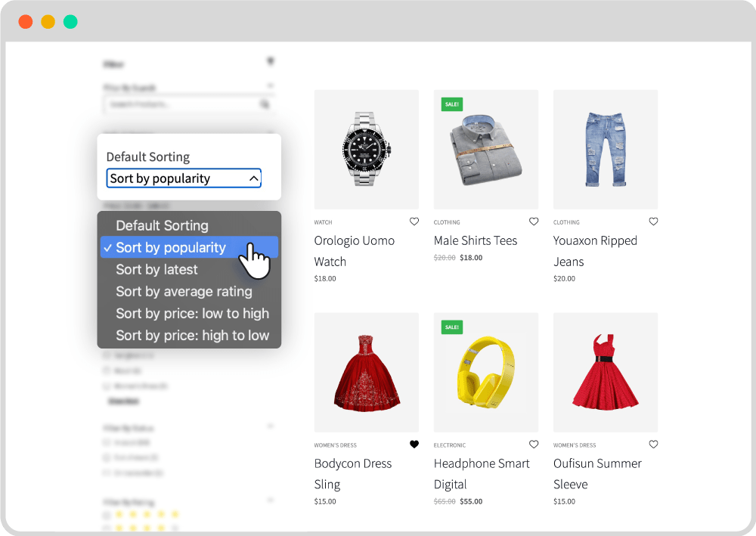Click WATCH category label above Orologio

[x=323, y=222]
